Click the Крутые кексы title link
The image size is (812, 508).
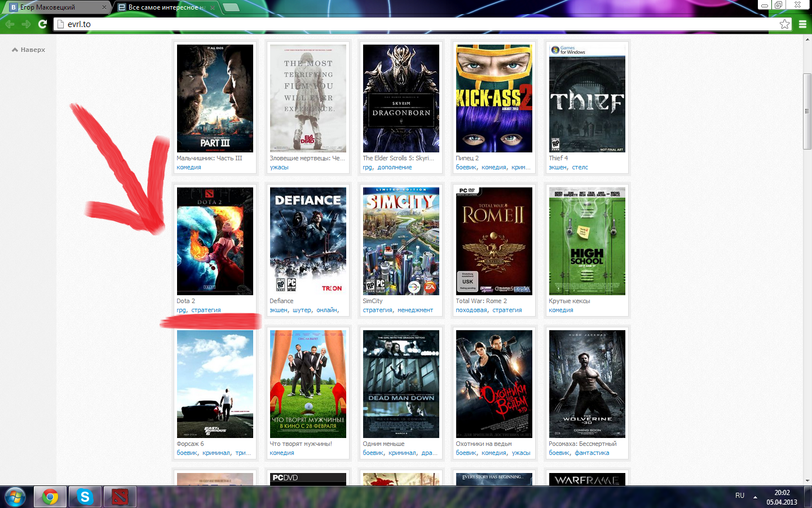click(570, 301)
